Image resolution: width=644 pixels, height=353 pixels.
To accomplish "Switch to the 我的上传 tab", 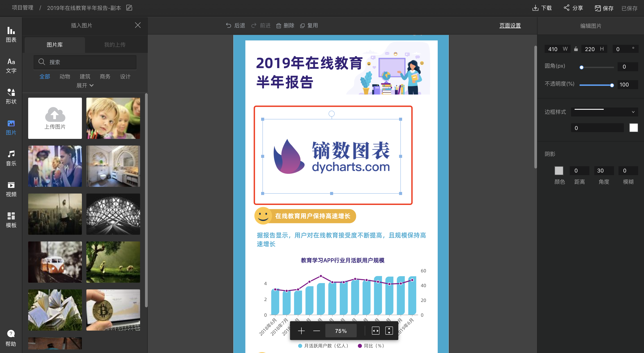I will (115, 45).
